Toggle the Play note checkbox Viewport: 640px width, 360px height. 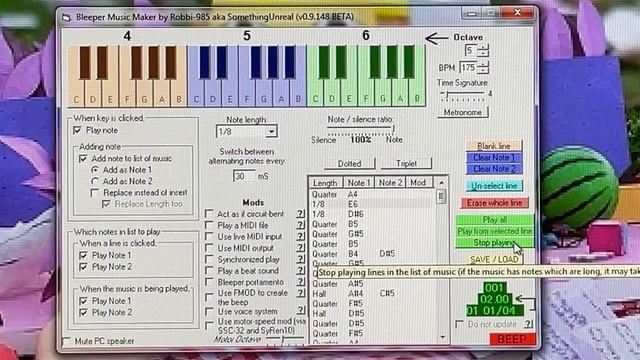point(77,130)
